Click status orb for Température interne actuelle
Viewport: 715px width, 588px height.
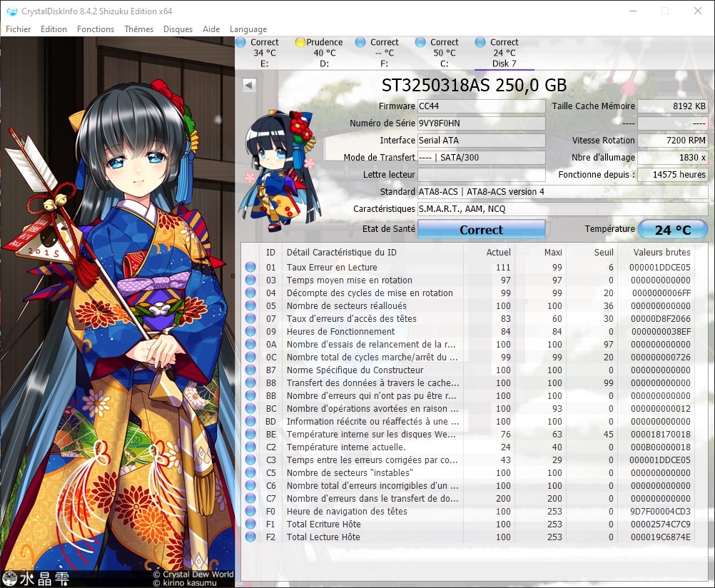[x=250, y=447]
